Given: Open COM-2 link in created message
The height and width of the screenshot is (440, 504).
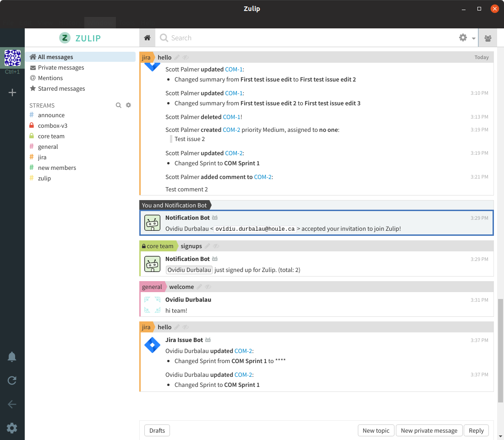Looking at the screenshot, I should coord(231,130).
